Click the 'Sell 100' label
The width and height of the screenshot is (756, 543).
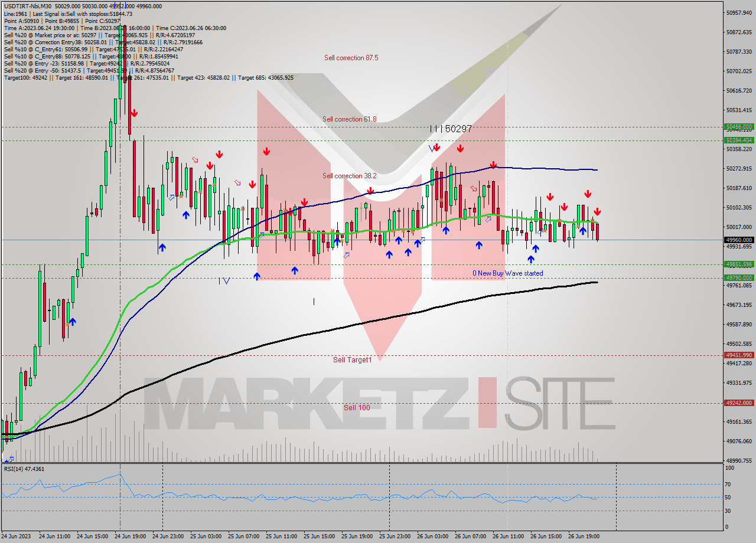coord(357,407)
